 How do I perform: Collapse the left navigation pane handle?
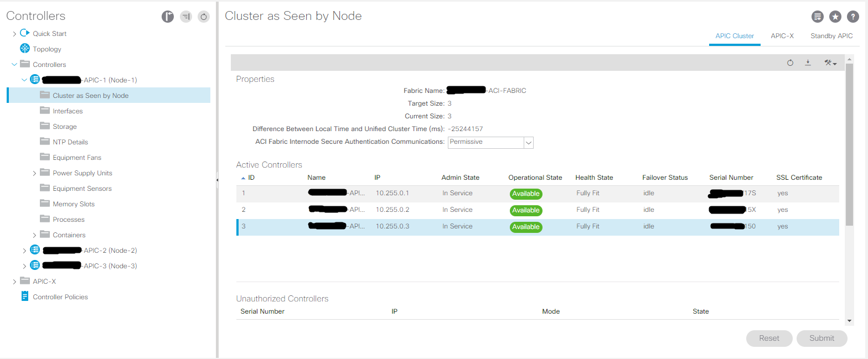(217, 180)
